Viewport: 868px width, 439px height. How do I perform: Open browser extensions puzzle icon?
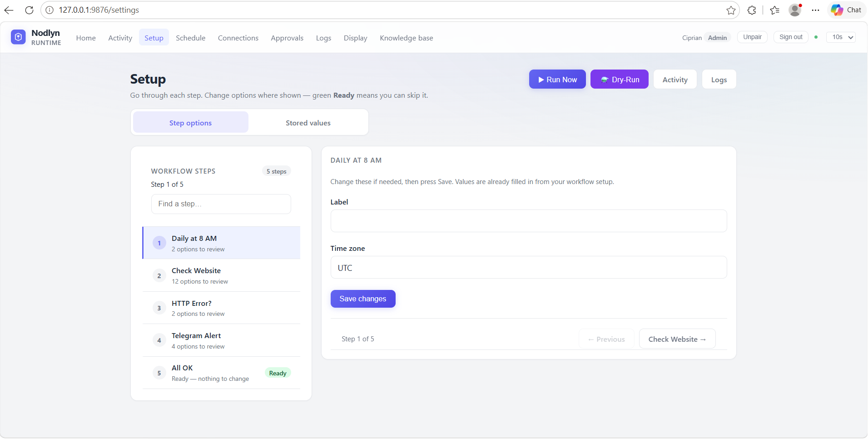(752, 10)
